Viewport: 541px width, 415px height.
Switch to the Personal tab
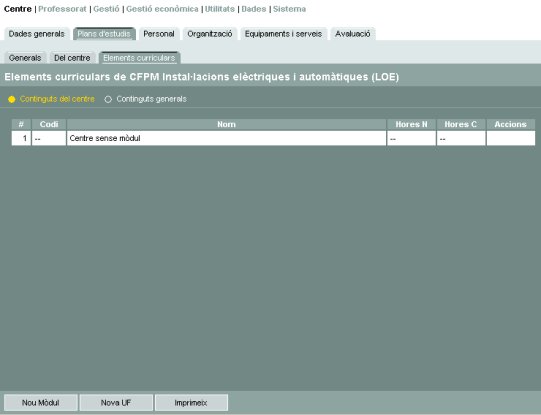tap(159, 34)
